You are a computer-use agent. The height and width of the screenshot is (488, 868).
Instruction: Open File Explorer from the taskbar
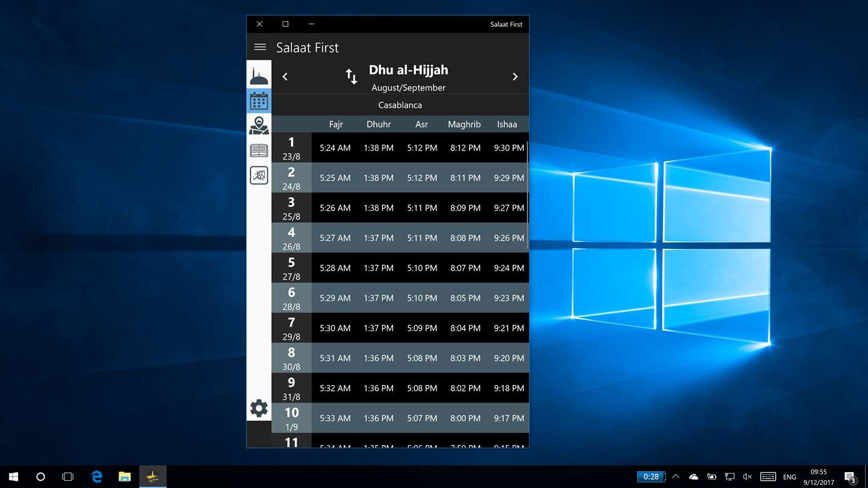click(125, 477)
